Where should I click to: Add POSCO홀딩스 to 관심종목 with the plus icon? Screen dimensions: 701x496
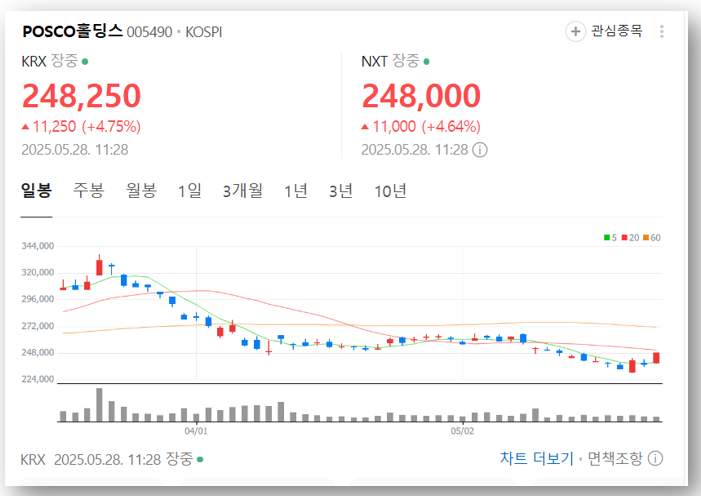[x=575, y=31]
